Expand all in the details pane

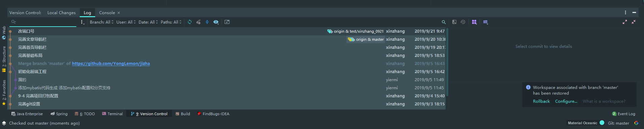[625, 22]
